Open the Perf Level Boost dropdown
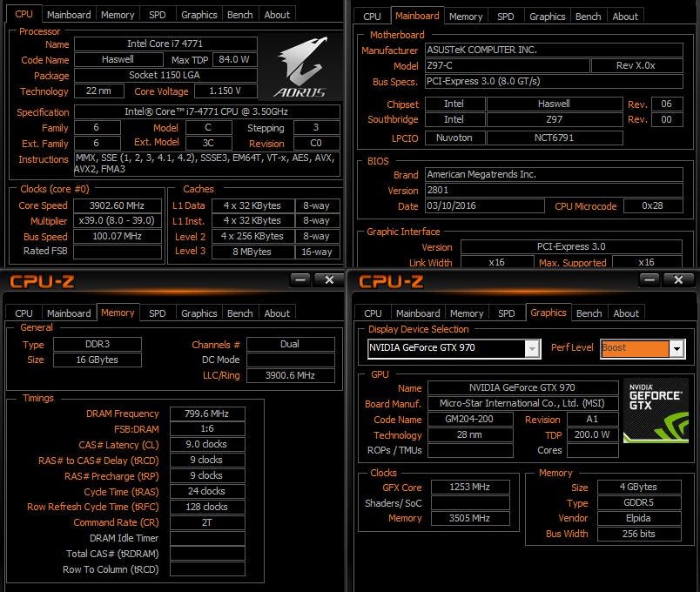This screenshot has height=592, width=700. 676,349
